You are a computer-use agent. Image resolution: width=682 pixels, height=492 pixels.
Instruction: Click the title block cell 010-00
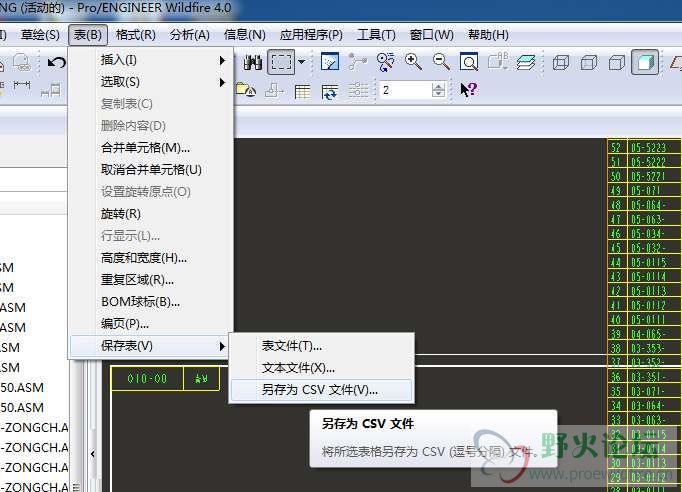[147, 379]
